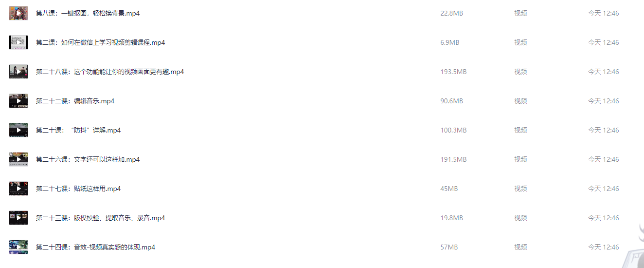Open file named 第二十二课：编辑音乐.mp4

pos(75,101)
